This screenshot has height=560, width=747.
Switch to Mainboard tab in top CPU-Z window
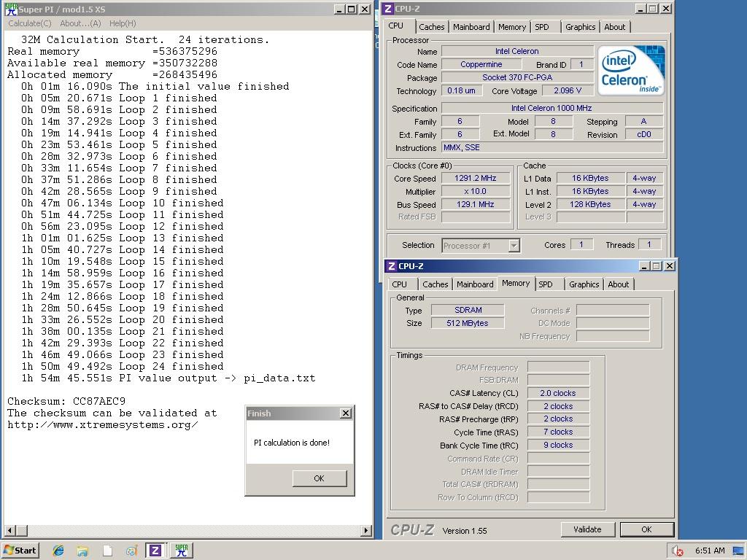click(471, 27)
